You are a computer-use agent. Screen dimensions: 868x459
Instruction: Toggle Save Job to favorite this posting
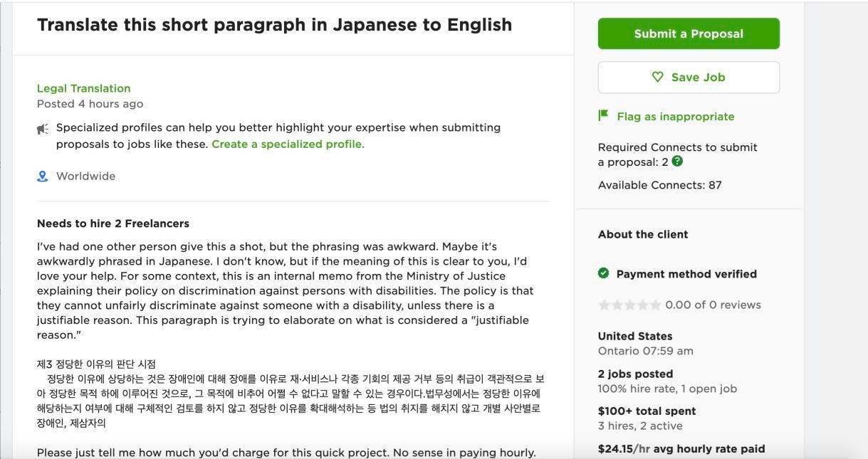point(688,77)
